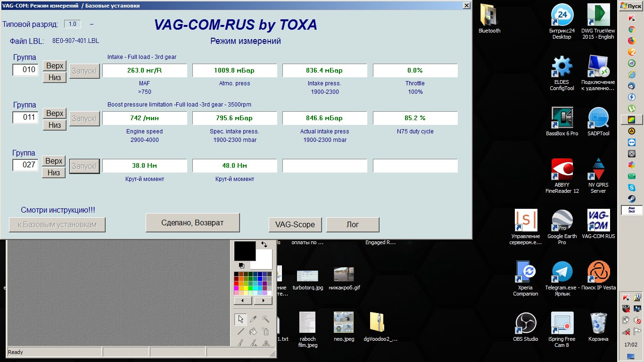This screenshot has width=644, height=362.
Task: Click Низ button for group 010
Action: click(x=55, y=77)
